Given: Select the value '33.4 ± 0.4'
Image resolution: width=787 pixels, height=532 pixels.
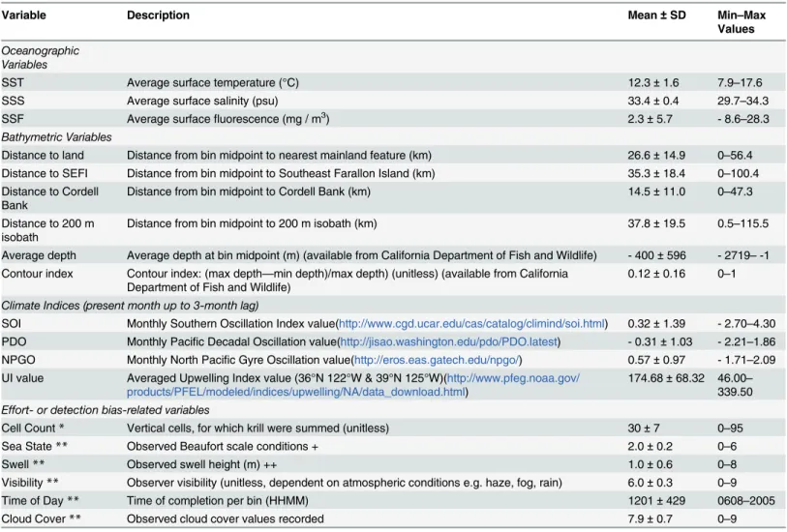Looking at the screenshot, I should (x=653, y=101).
